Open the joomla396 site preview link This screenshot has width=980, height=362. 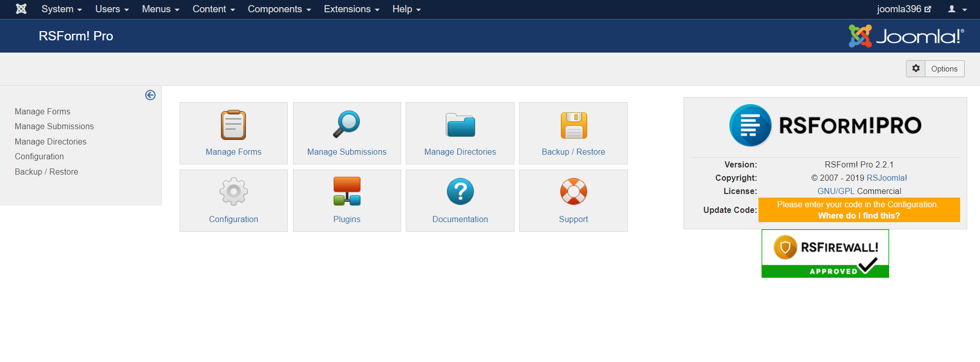tap(903, 9)
